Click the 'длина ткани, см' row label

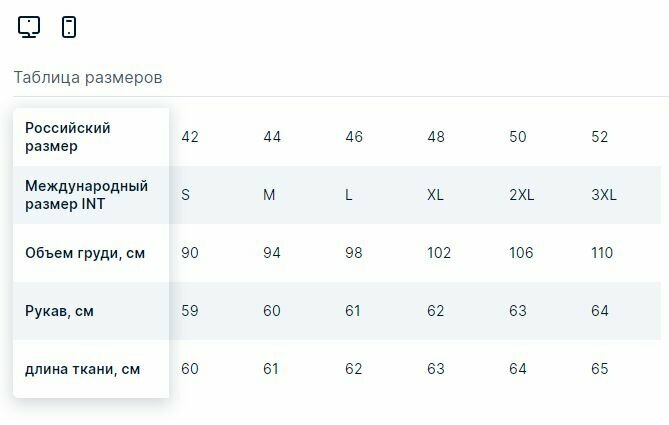[x=83, y=369]
